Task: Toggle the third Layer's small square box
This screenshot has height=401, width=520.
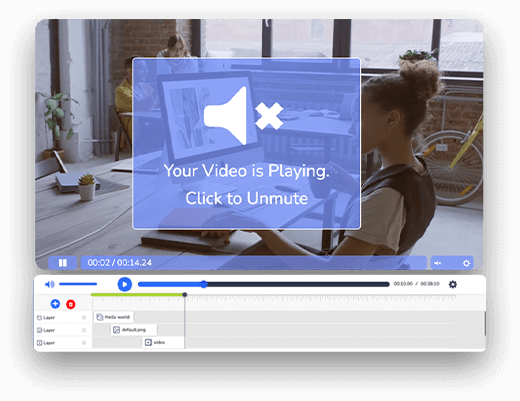Action: (84, 343)
